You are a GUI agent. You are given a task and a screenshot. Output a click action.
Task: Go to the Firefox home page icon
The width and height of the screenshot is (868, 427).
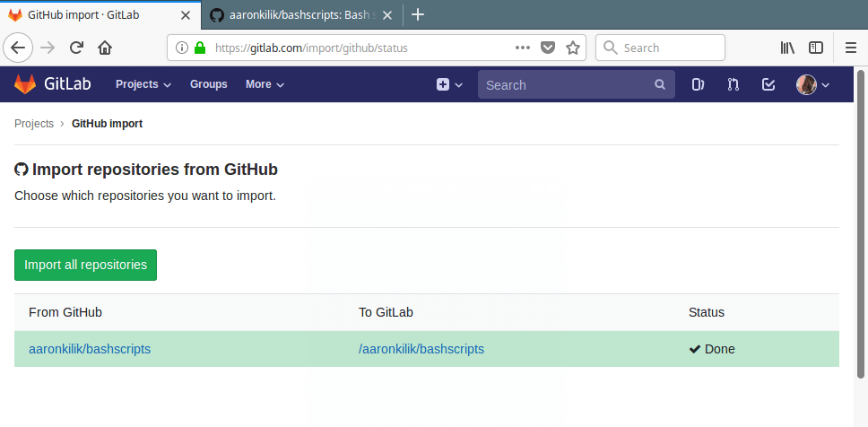coord(105,48)
